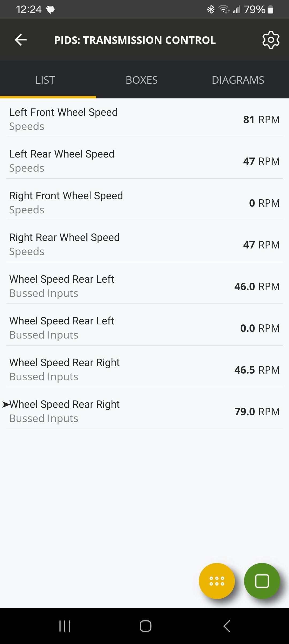Select Wheel Speed Rear Right showing 79.0 RPM

144,411
